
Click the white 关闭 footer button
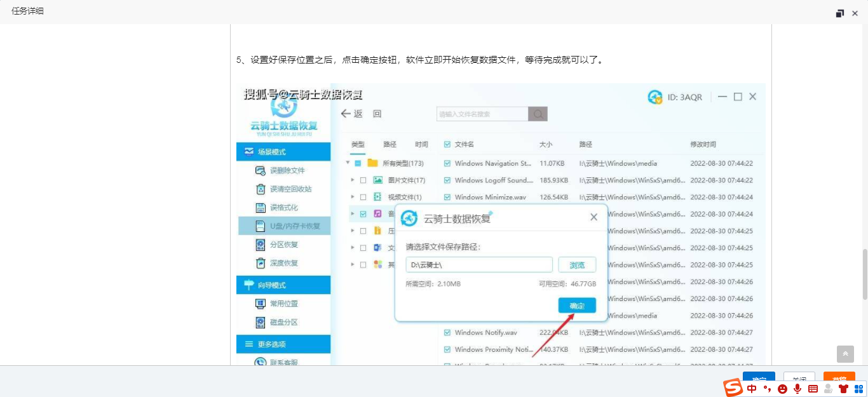click(799, 379)
